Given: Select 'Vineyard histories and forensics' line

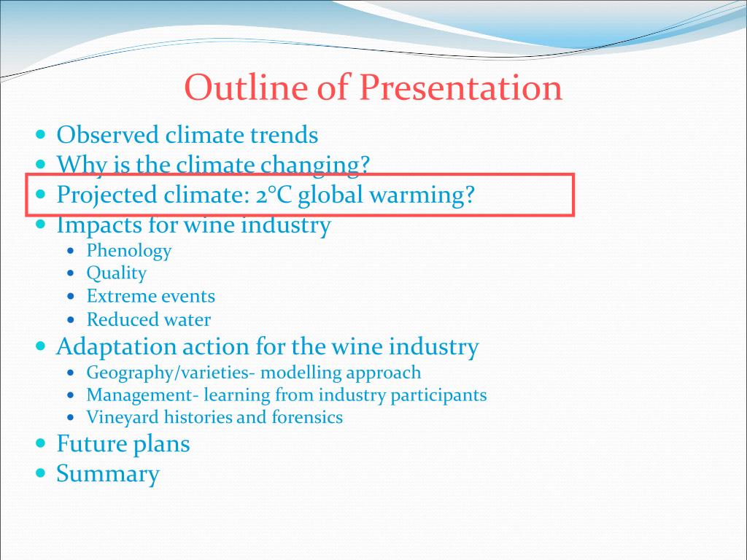Looking at the screenshot, I should click(214, 417).
